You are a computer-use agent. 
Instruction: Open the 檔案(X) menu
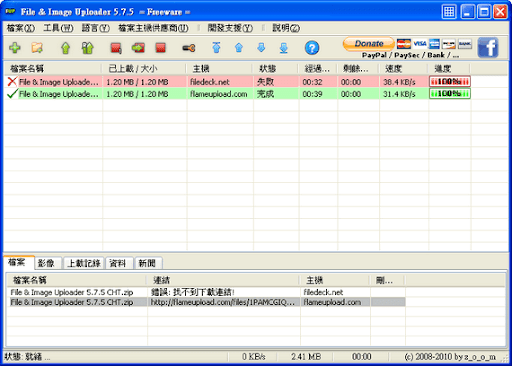click(x=21, y=28)
